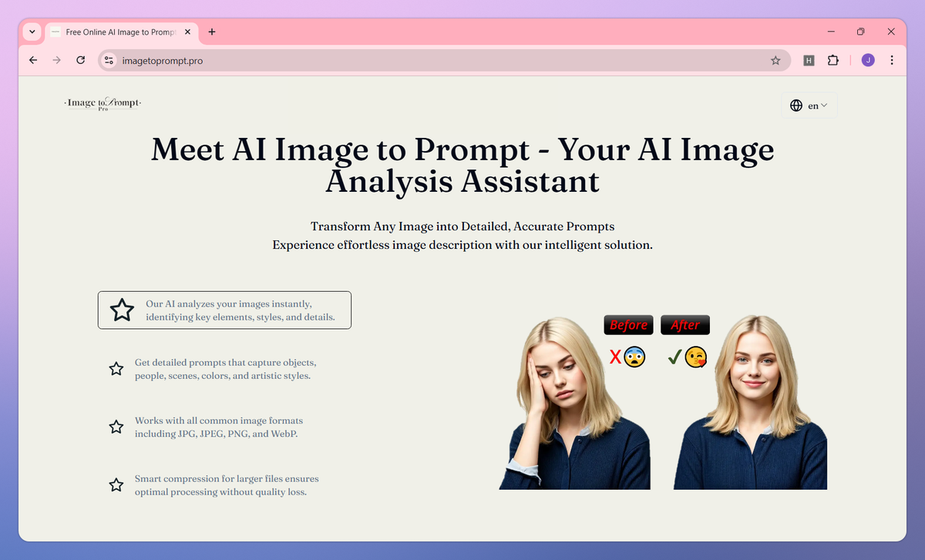Click the Before label above the sad woman
This screenshot has height=560, width=925.
pos(627,324)
